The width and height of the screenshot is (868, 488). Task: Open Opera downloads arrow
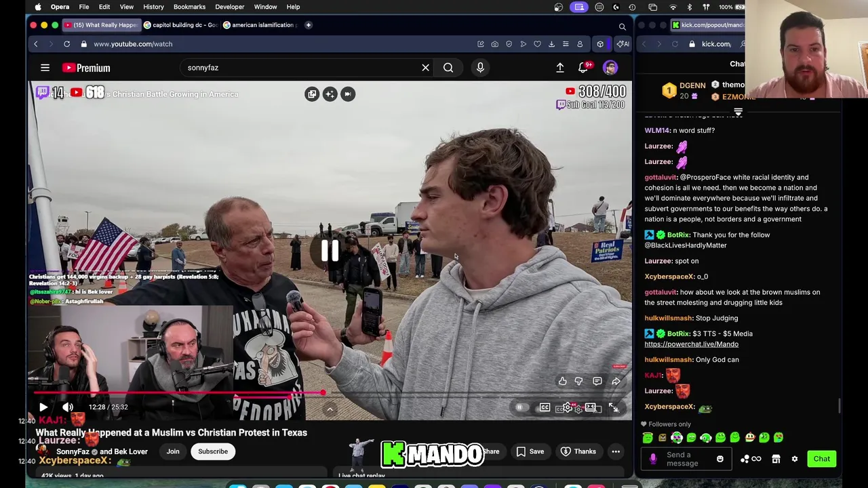point(551,44)
